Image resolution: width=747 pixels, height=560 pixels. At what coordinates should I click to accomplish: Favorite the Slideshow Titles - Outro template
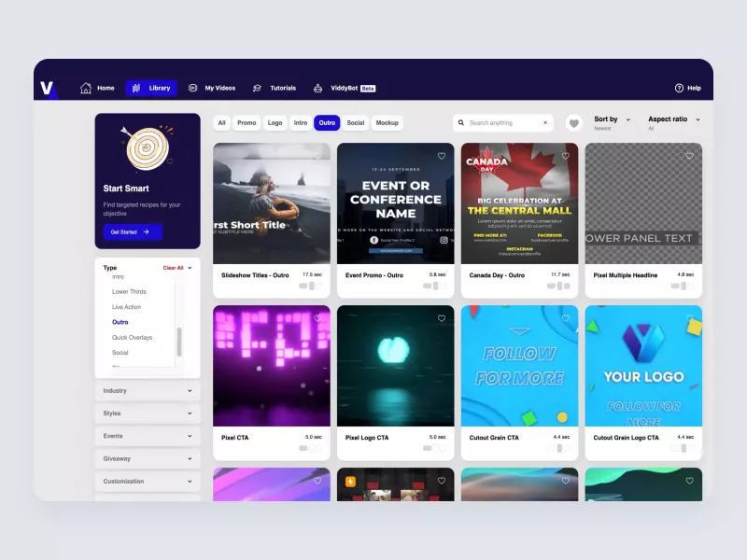[x=317, y=156]
